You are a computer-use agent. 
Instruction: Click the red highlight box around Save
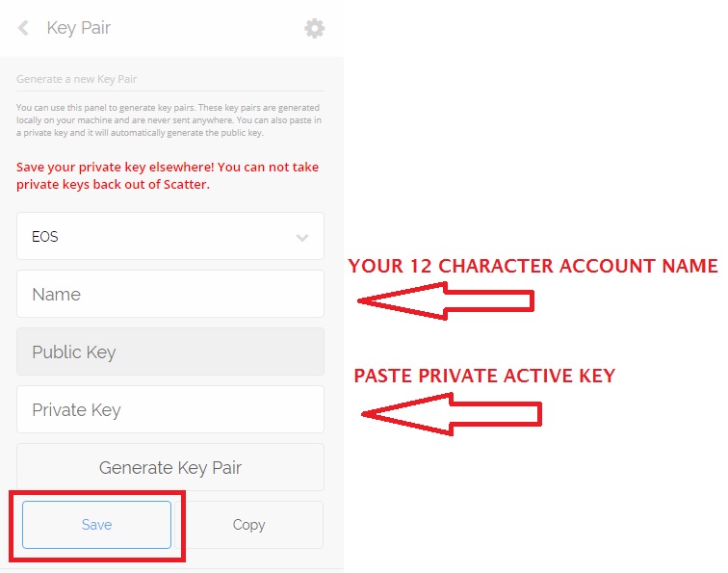tap(97, 526)
